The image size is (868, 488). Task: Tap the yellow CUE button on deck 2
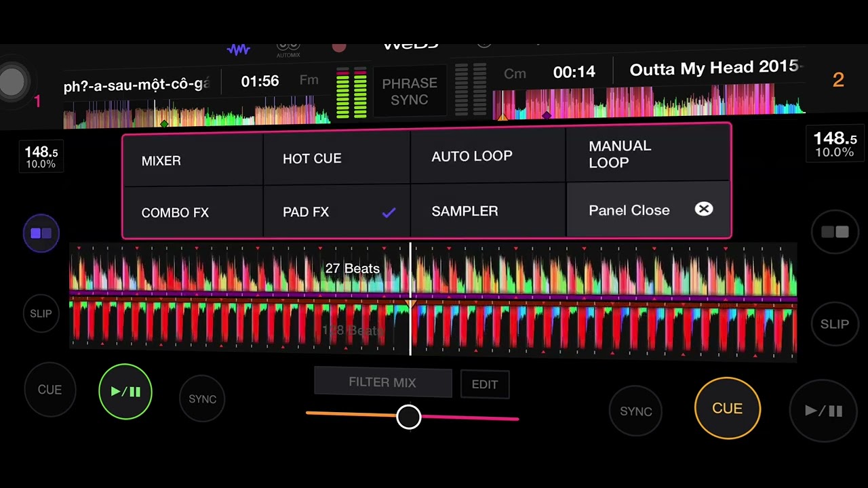point(727,408)
